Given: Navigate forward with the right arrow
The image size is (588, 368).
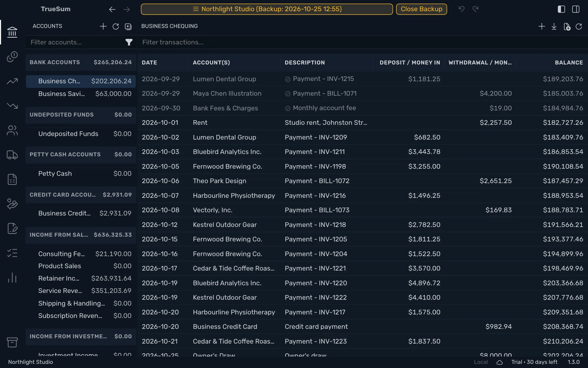Looking at the screenshot, I should 127,9.
